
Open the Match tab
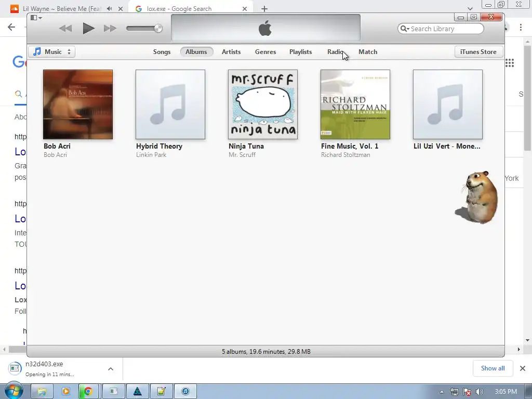[368, 51]
